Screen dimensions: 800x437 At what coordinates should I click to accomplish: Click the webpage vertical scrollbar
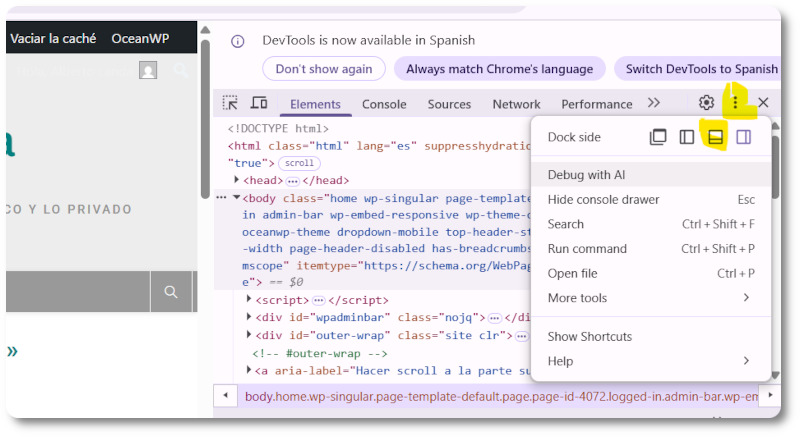(205, 118)
